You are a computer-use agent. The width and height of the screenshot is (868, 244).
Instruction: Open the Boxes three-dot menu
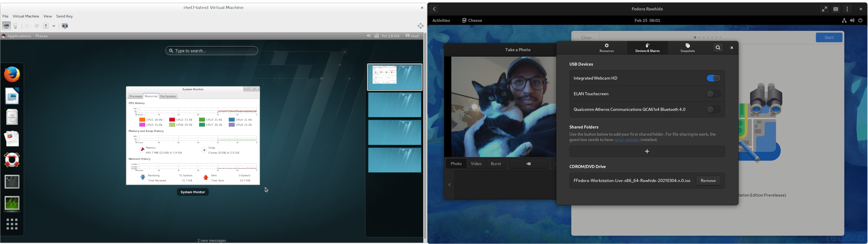tap(848, 9)
